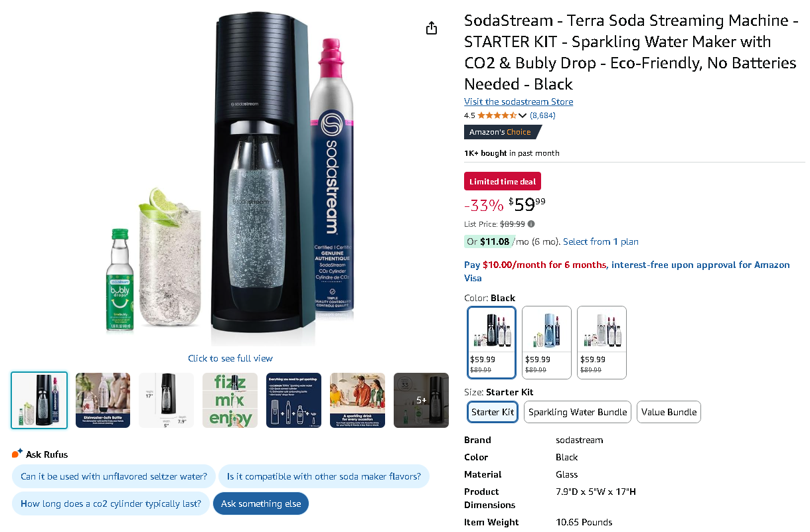Click 'Click to see full view'
The width and height of the screenshot is (810, 532).
click(230, 358)
